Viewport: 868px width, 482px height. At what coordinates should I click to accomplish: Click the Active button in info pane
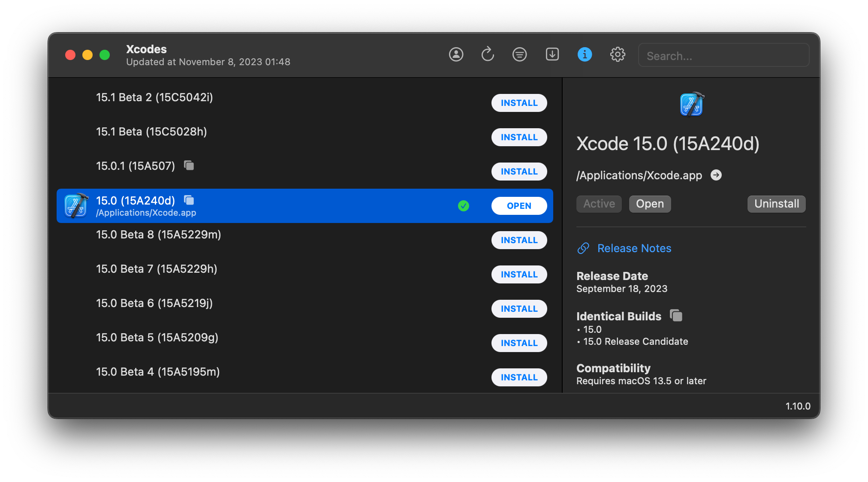tap(599, 204)
